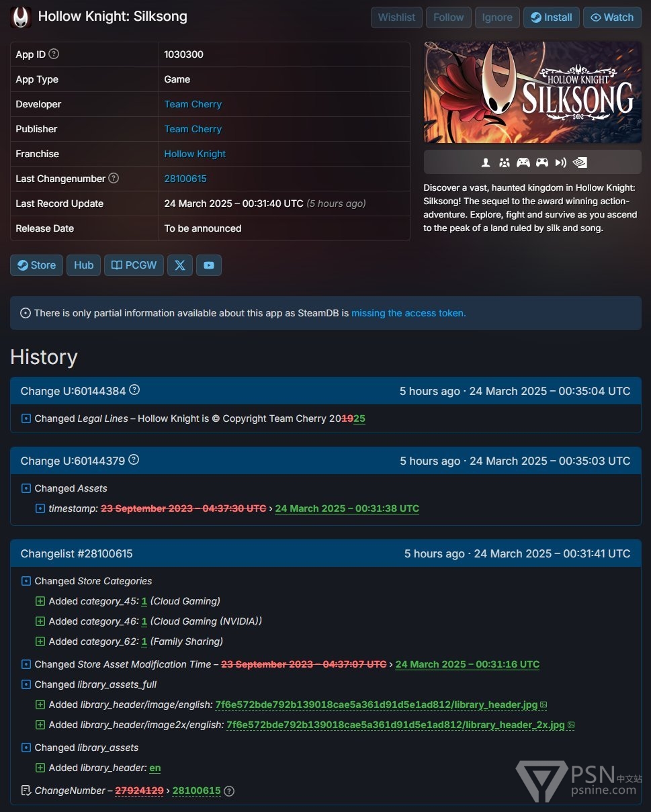Open the PCGW wiki button
The height and width of the screenshot is (812, 651).
(x=134, y=265)
